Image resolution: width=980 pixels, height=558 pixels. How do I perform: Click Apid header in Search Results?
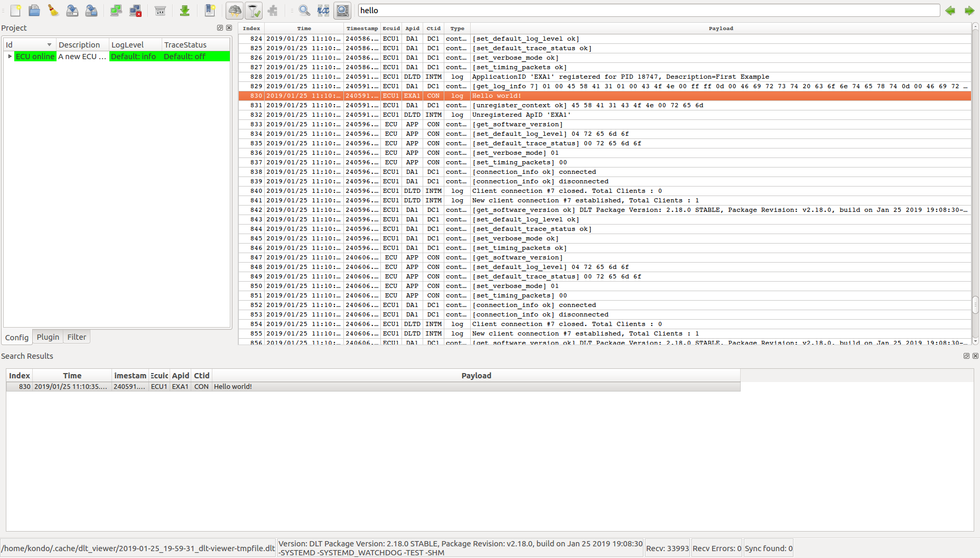point(180,376)
